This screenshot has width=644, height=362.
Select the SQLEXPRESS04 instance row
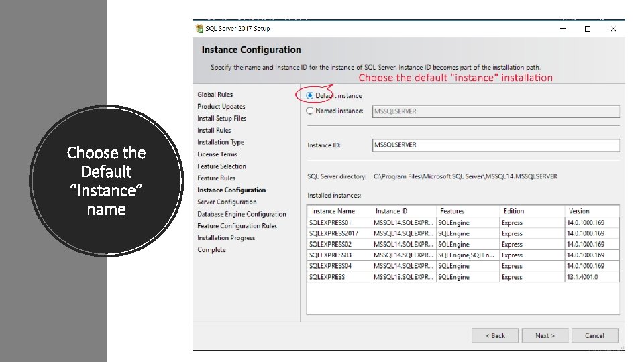(x=463, y=266)
